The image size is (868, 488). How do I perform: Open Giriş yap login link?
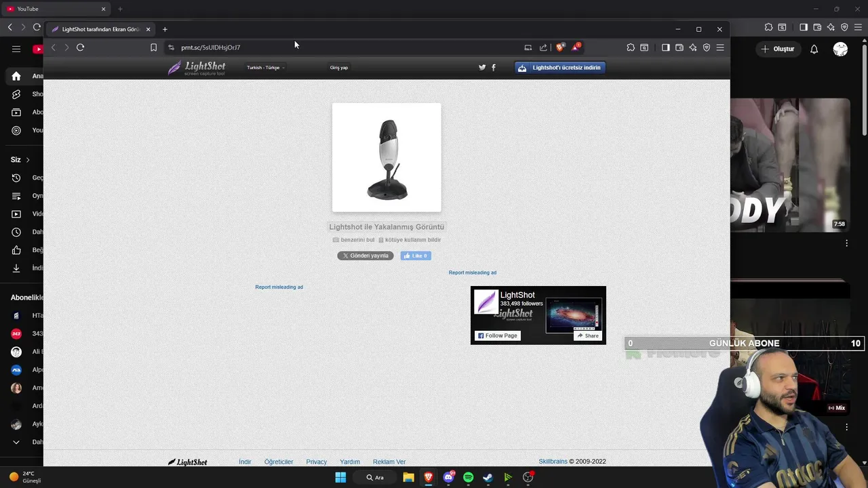click(339, 68)
